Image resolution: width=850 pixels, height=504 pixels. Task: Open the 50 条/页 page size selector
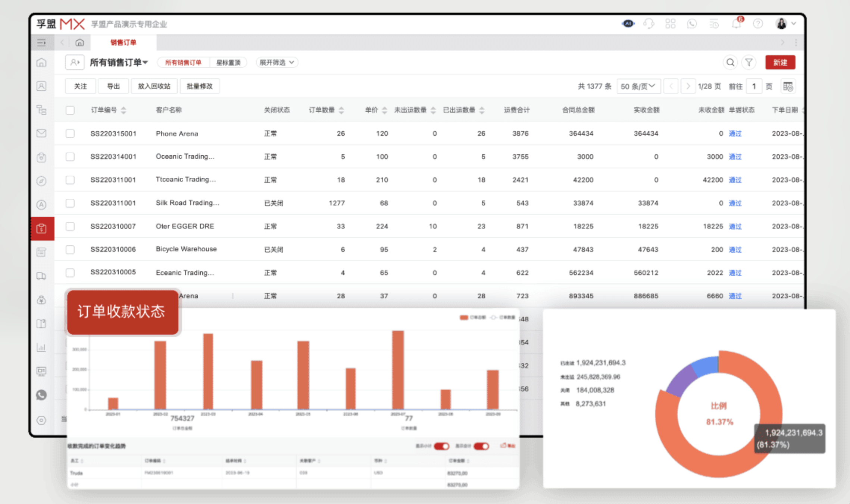coord(638,86)
